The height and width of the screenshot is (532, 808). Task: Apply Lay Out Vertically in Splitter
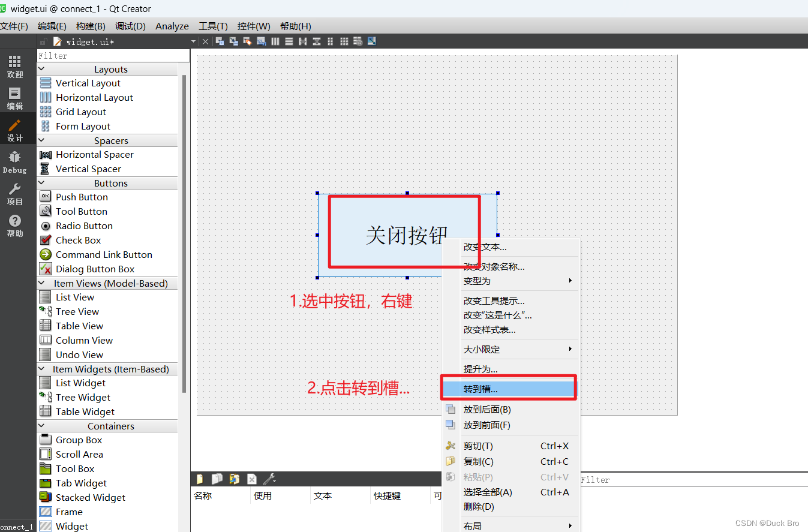317,41
